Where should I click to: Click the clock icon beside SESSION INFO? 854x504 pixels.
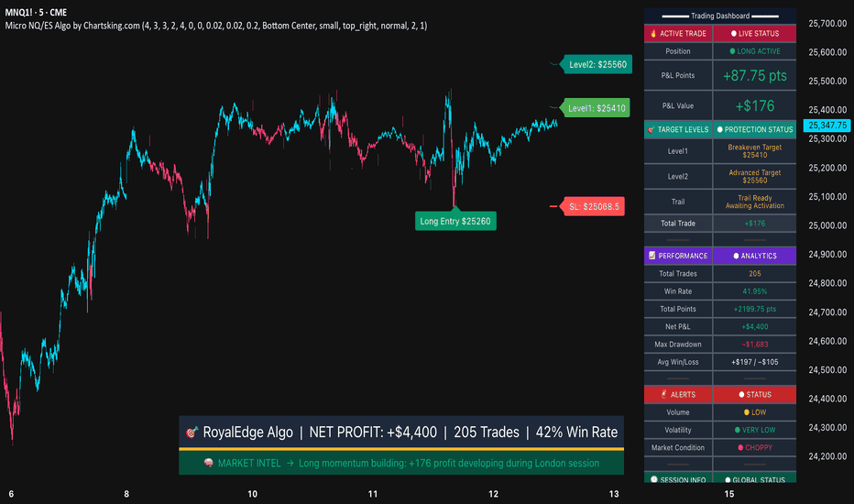(654, 479)
